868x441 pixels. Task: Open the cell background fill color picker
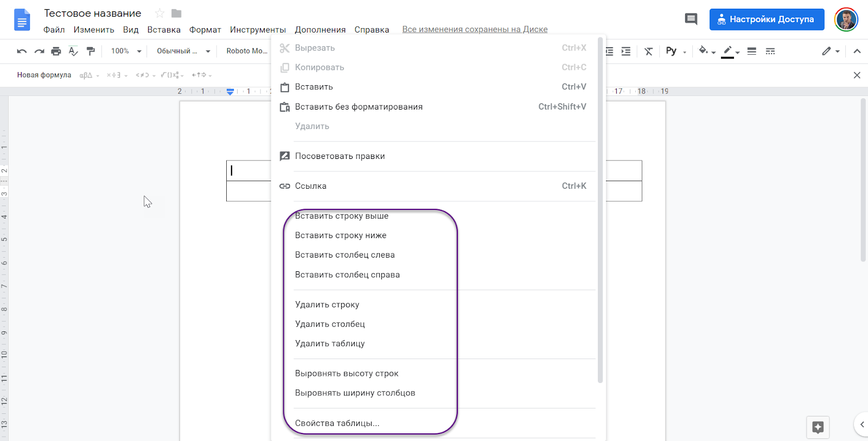click(x=706, y=51)
